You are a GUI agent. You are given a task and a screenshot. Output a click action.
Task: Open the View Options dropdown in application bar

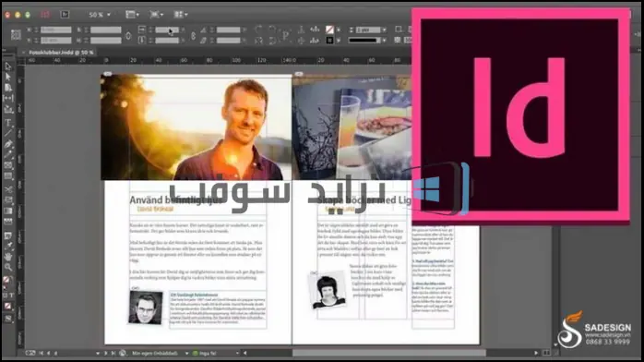[x=132, y=15]
